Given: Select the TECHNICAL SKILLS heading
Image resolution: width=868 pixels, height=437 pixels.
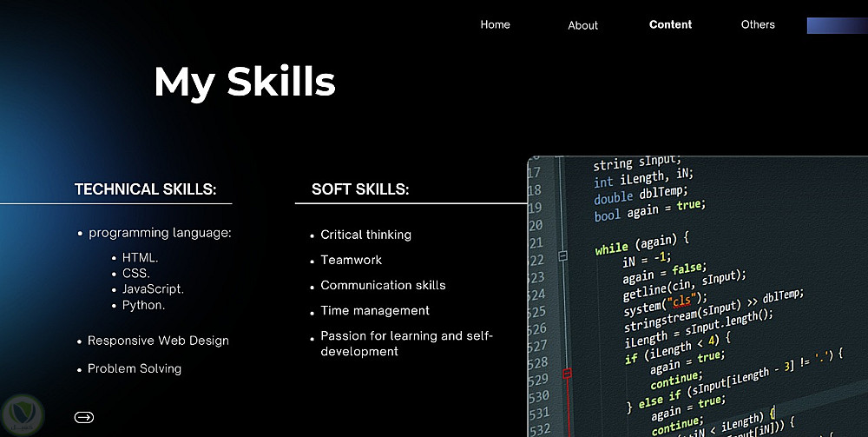Looking at the screenshot, I should click(x=145, y=189).
